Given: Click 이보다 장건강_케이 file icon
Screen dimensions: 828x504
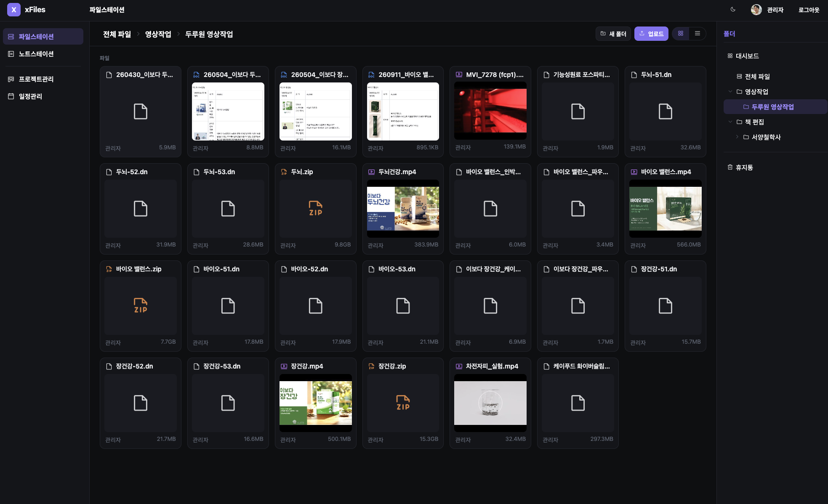Looking at the screenshot, I should (x=490, y=306).
